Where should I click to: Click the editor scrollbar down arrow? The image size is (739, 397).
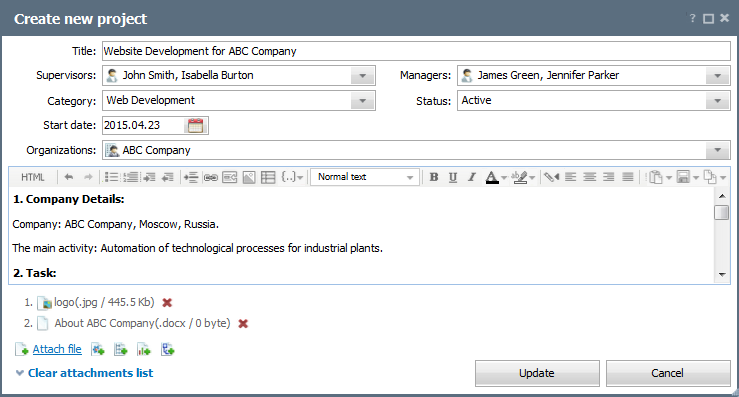tap(722, 274)
